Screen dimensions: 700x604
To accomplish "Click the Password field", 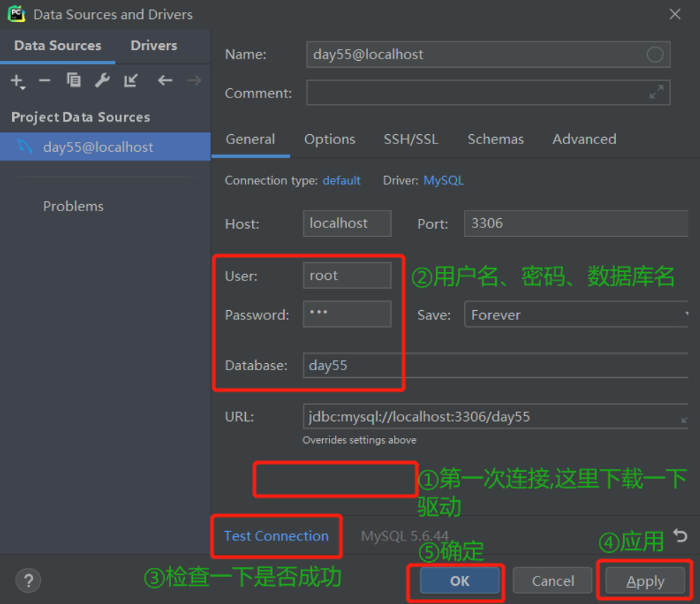I will [347, 314].
